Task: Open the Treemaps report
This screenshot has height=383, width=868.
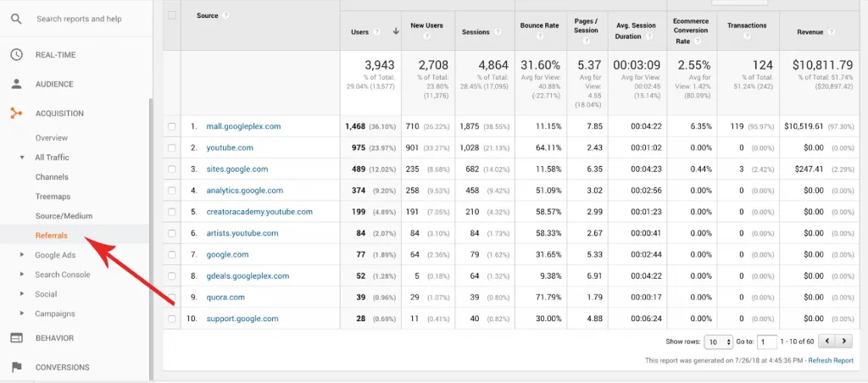Action: 53,197
